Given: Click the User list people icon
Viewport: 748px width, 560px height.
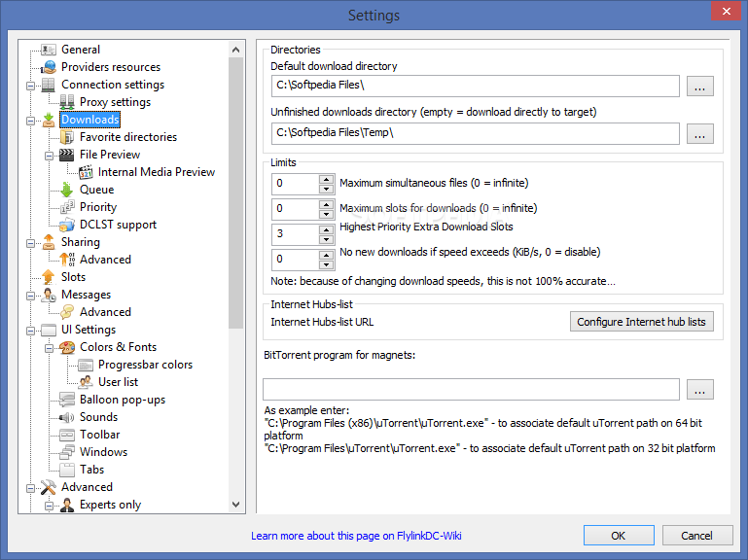Looking at the screenshot, I should 86,382.
